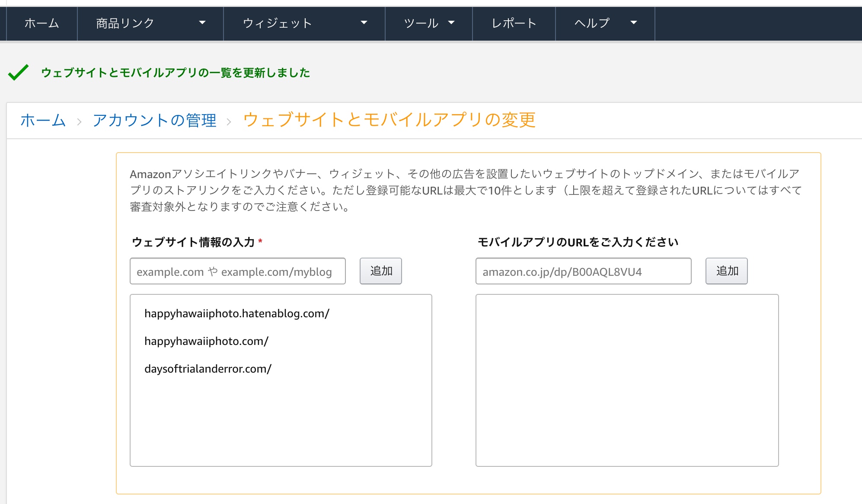
Task: Click the ウェブサイトとモバイルアプリの変更 breadcrumb title
Action: [x=389, y=120]
